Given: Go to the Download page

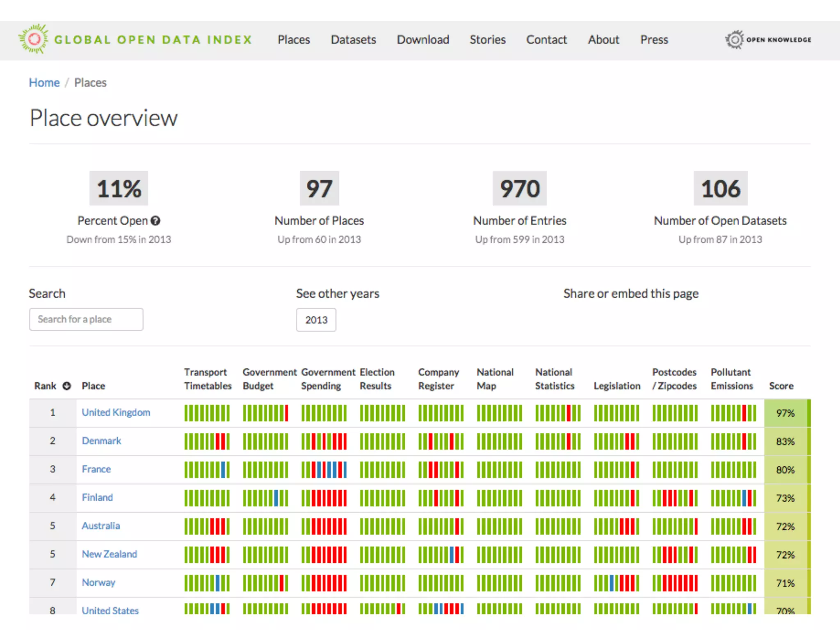Looking at the screenshot, I should click(423, 40).
